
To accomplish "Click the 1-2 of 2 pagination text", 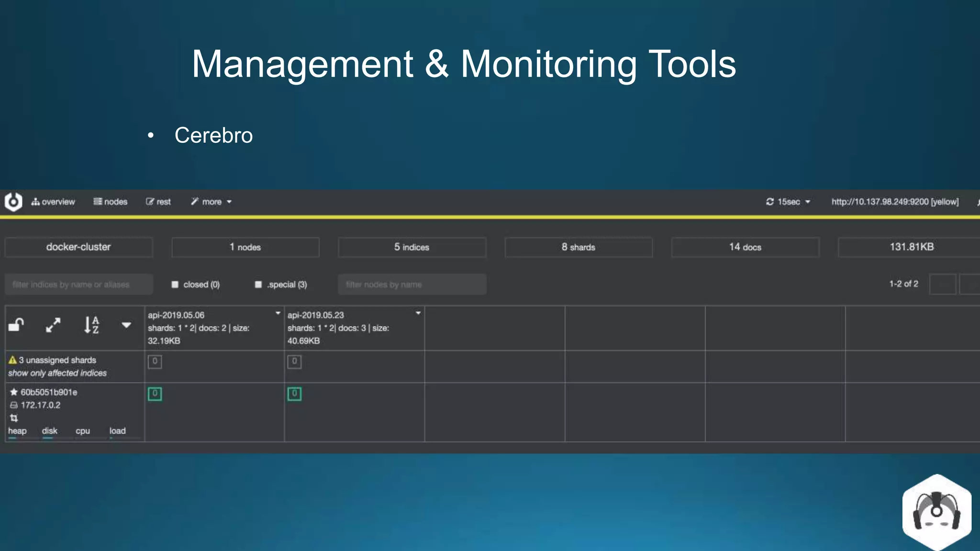I will click(904, 284).
